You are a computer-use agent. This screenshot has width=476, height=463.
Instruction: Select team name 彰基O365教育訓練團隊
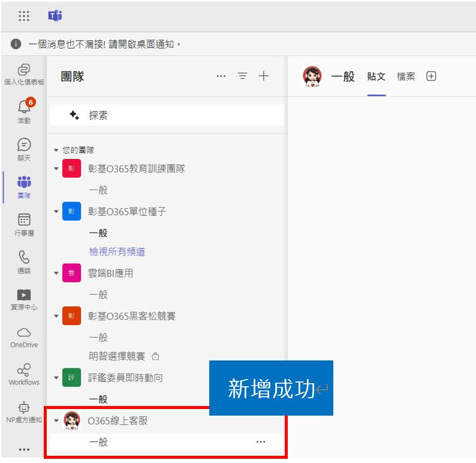[x=136, y=169]
